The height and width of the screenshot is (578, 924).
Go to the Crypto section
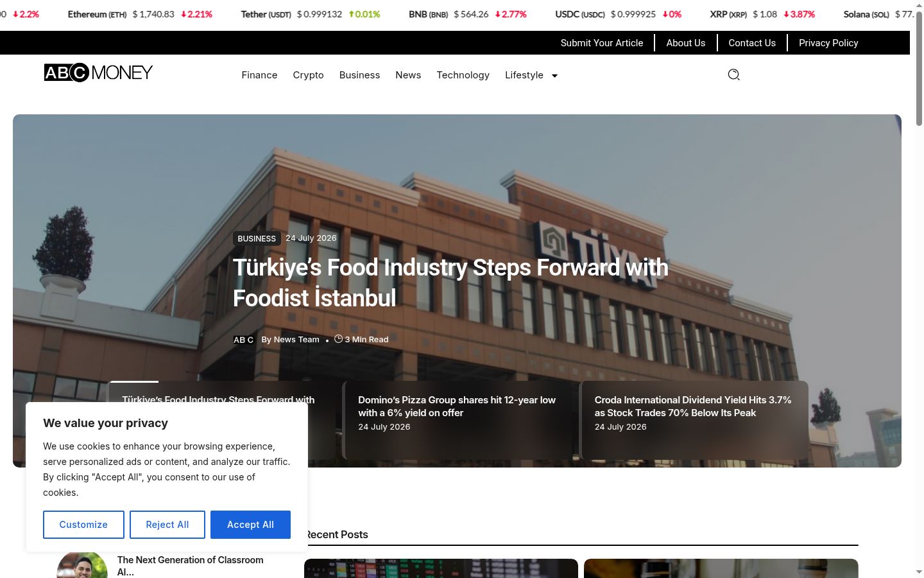[x=308, y=75]
